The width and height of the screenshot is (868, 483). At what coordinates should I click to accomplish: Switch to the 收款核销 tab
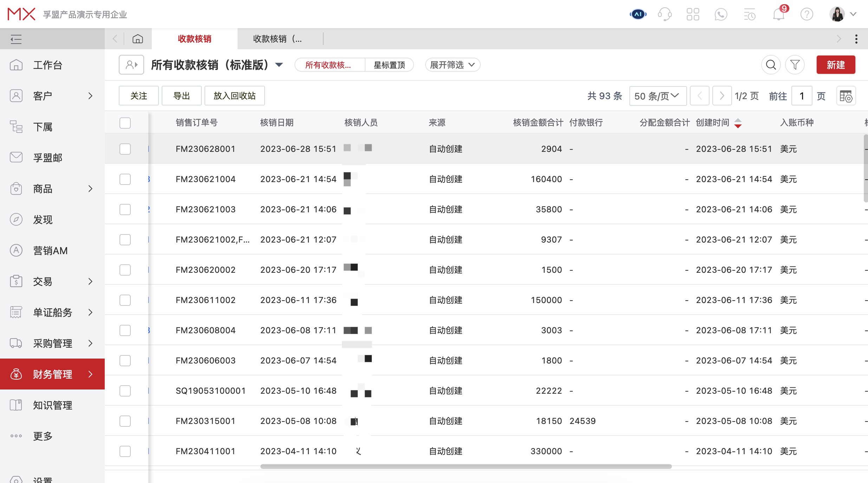(x=194, y=39)
